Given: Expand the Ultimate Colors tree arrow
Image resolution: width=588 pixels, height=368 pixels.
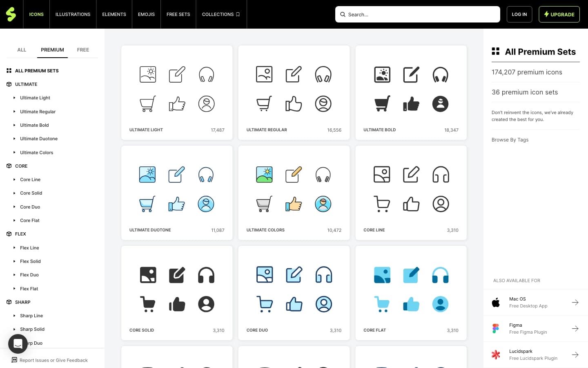Looking at the screenshot, I should [14, 153].
